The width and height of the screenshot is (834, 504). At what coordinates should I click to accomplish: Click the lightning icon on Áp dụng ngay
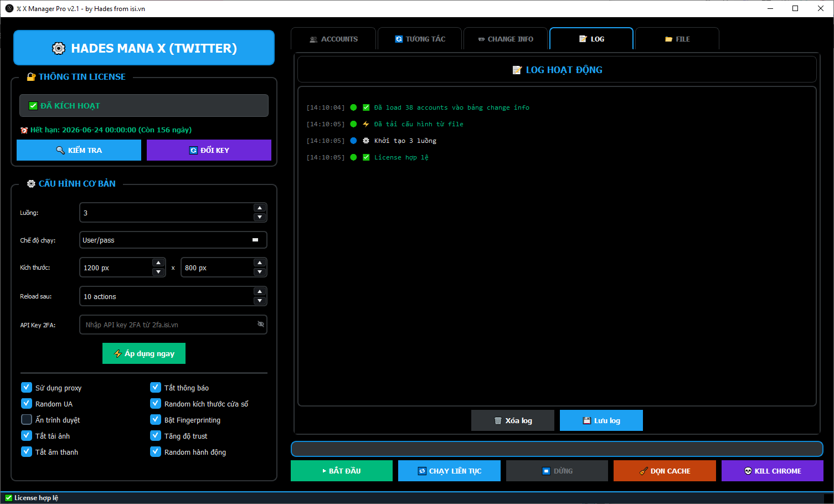[117, 353]
